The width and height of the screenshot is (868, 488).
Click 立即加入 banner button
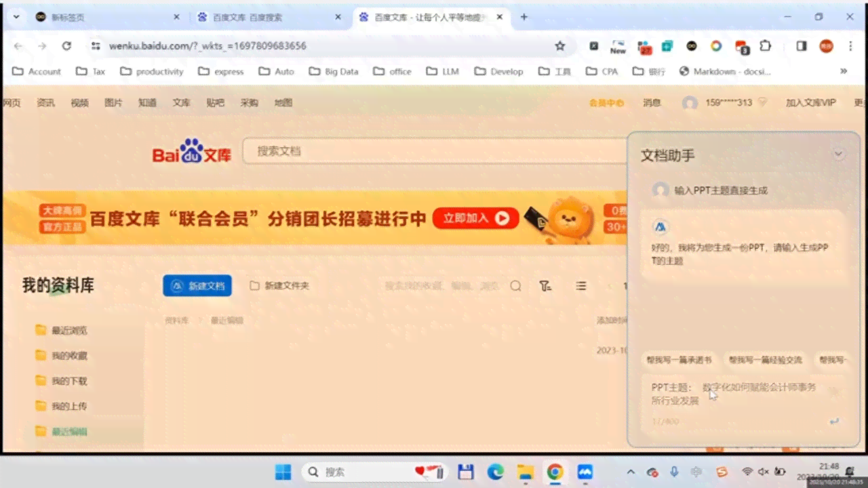[475, 218]
